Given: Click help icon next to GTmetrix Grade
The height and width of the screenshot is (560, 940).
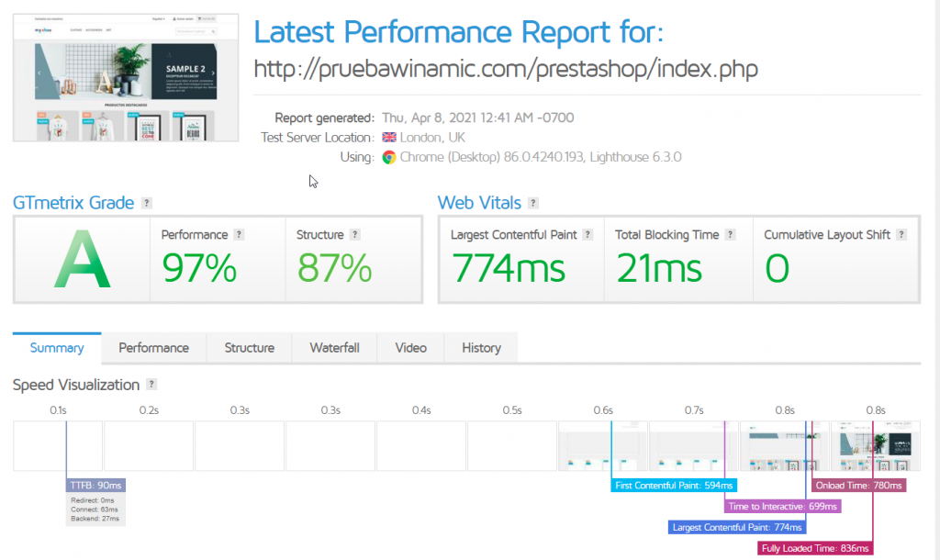Looking at the screenshot, I should pyautogui.click(x=147, y=204).
